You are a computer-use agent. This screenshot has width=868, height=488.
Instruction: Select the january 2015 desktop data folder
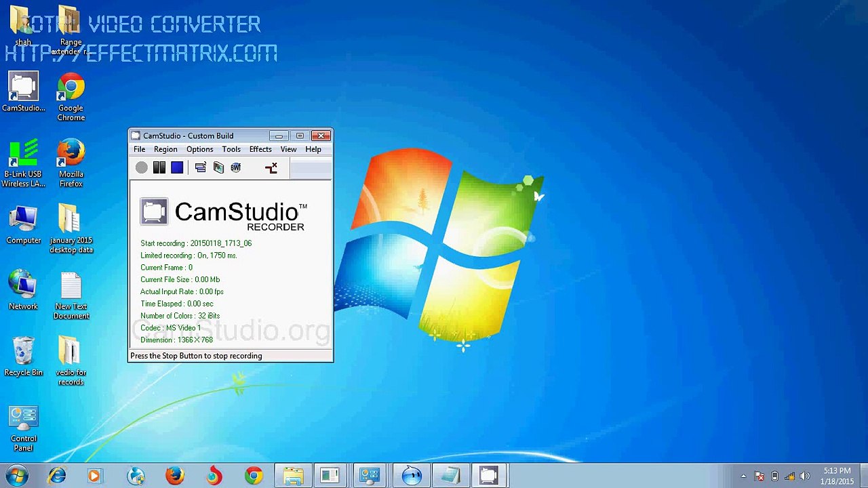pos(71,229)
